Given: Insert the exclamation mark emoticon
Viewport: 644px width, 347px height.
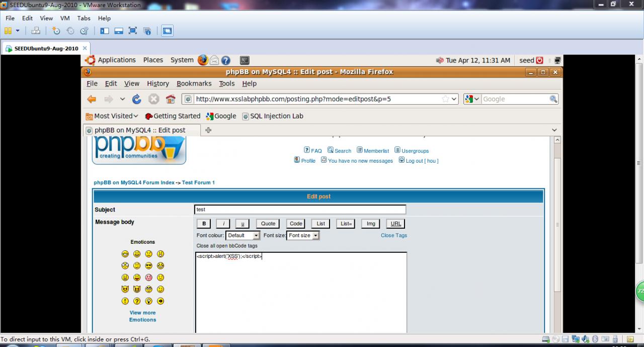Looking at the screenshot, I should 125,301.
